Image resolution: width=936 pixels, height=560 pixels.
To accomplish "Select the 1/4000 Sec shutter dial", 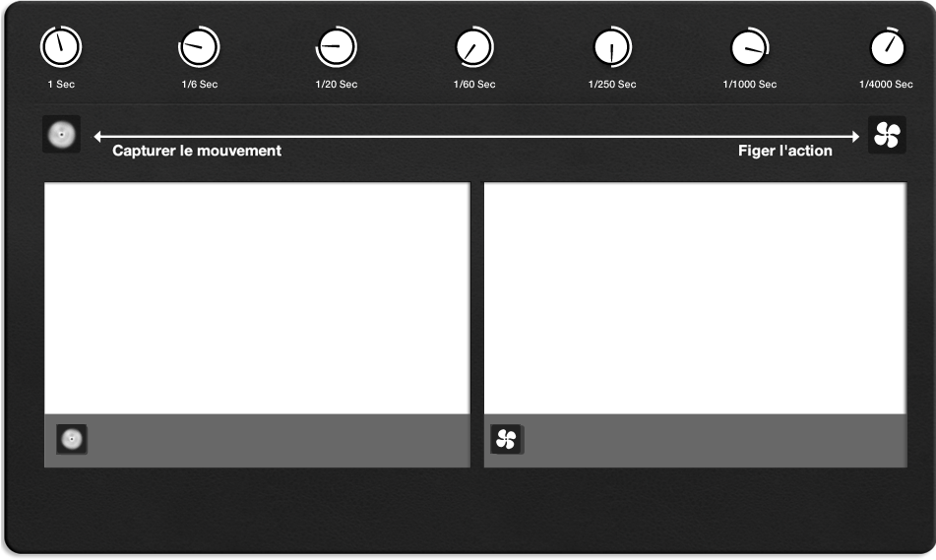I will (887, 46).
